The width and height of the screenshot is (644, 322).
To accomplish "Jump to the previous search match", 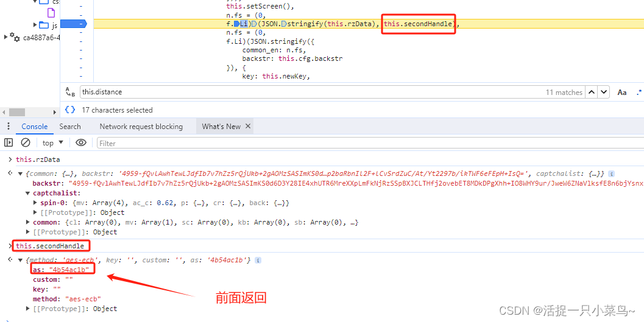I will click(x=591, y=92).
